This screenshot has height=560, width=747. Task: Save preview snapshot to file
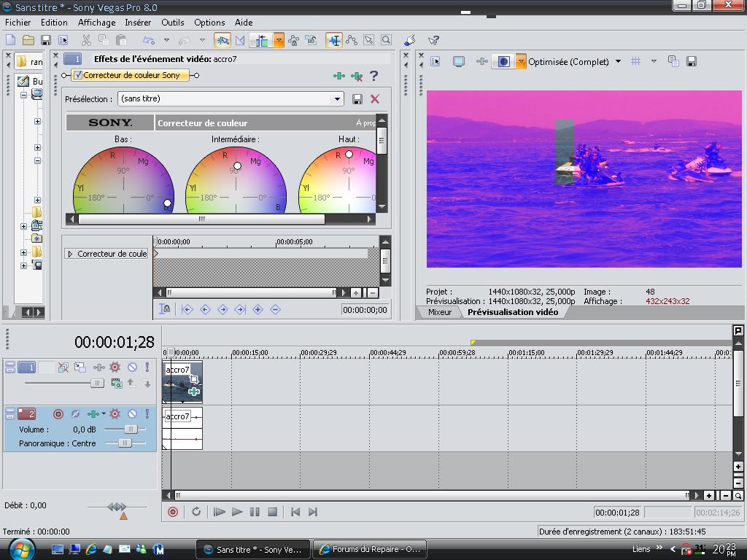(692, 61)
